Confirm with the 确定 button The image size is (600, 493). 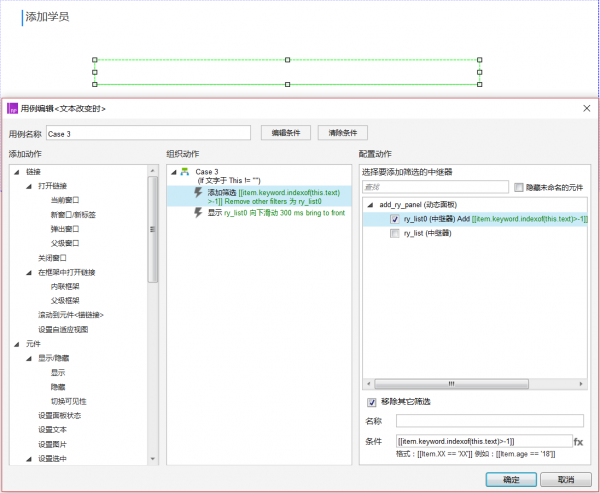pos(511,479)
